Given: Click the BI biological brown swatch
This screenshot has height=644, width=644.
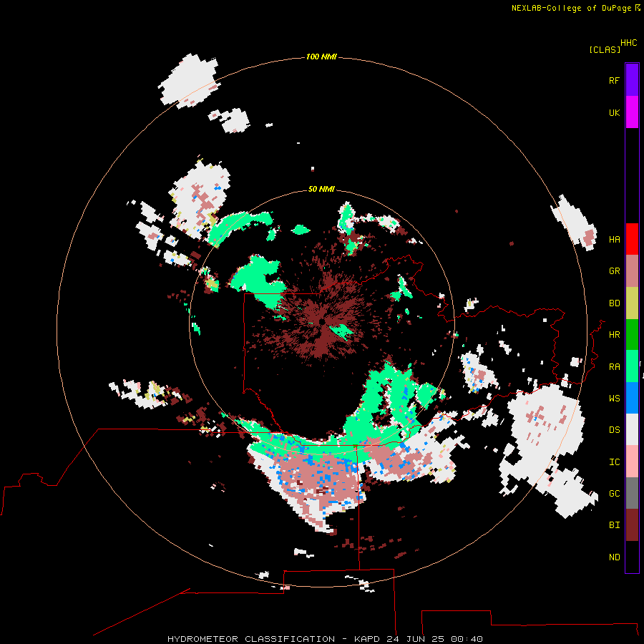Looking at the screenshot, I should click(x=632, y=525).
